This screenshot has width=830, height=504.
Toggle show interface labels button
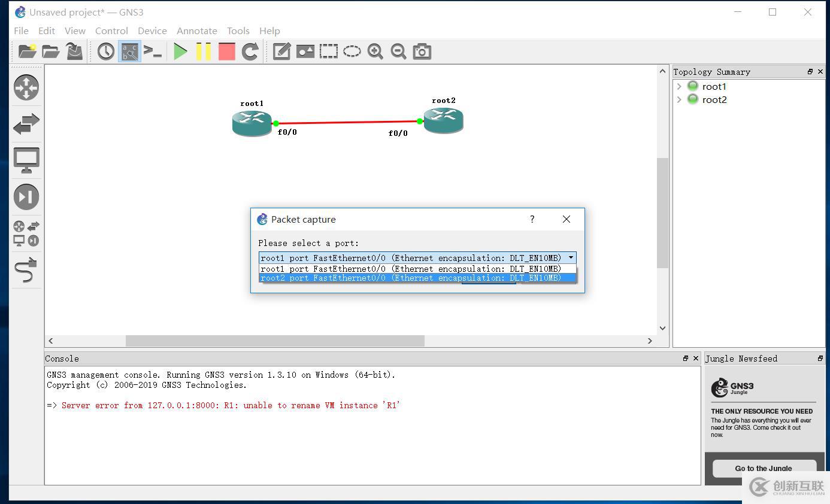tap(129, 51)
